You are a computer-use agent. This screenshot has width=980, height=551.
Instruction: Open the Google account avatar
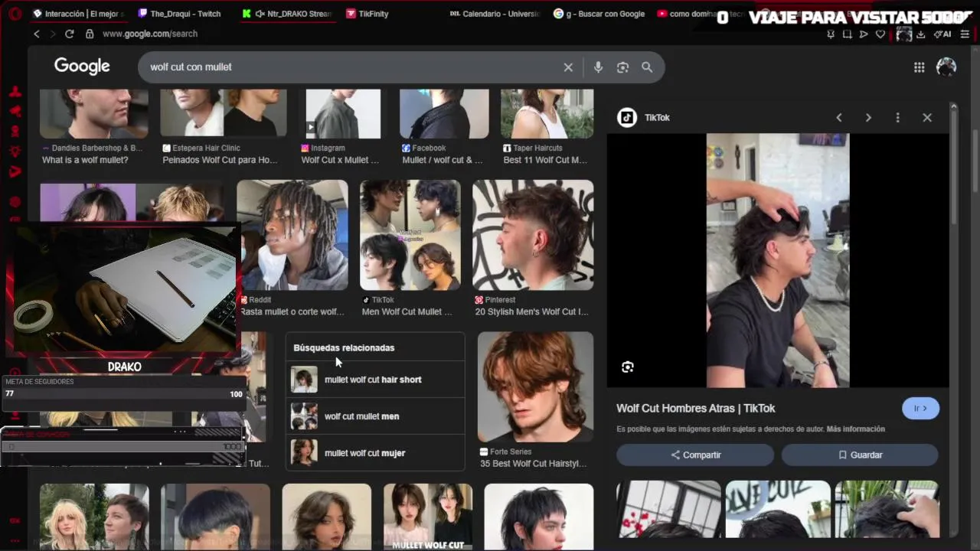946,67
